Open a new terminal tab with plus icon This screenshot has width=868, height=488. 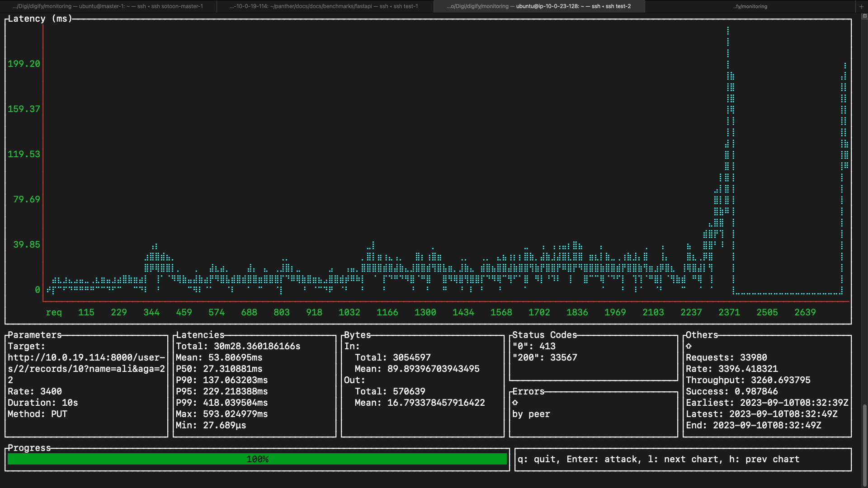pyautogui.click(x=861, y=6)
